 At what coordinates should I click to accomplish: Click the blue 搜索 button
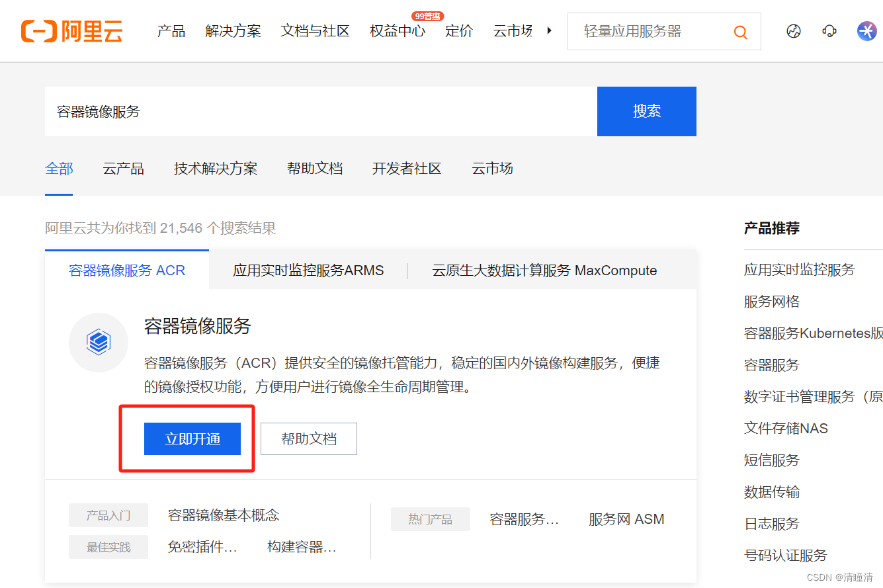point(647,111)
